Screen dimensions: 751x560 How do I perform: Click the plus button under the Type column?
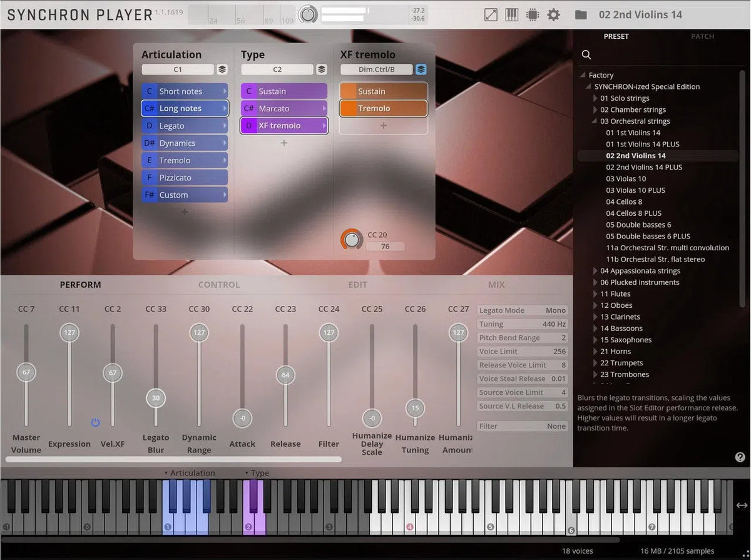pos(284,143)
